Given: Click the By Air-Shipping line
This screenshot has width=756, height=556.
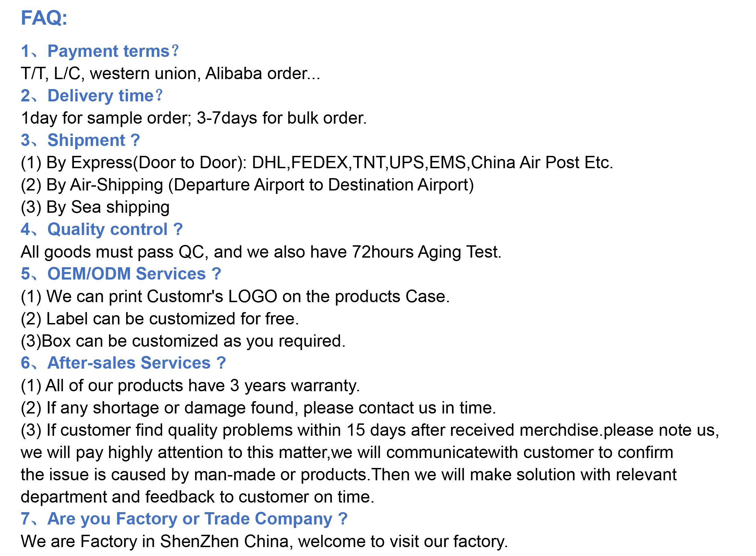Looking at the screenshot, I should click(x=247, y=185).
